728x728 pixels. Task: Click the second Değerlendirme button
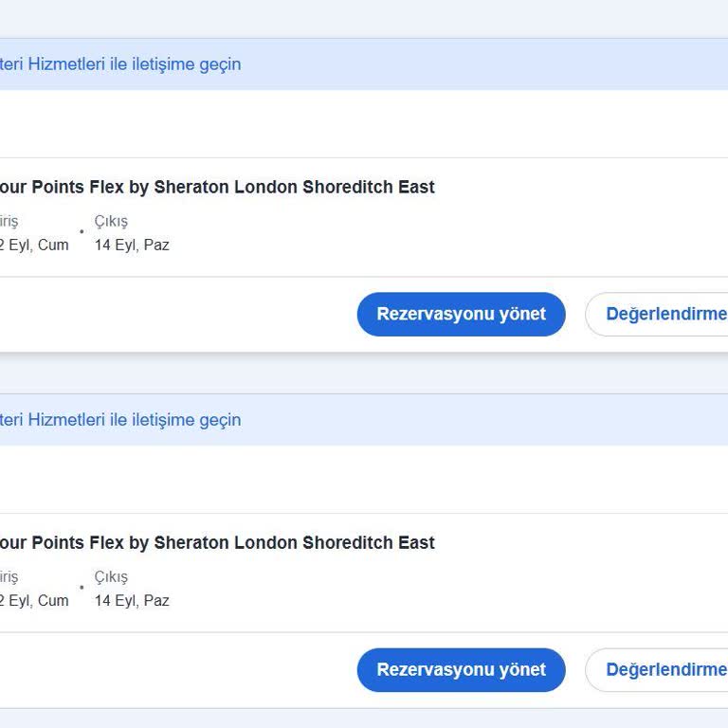pos(665,669)
